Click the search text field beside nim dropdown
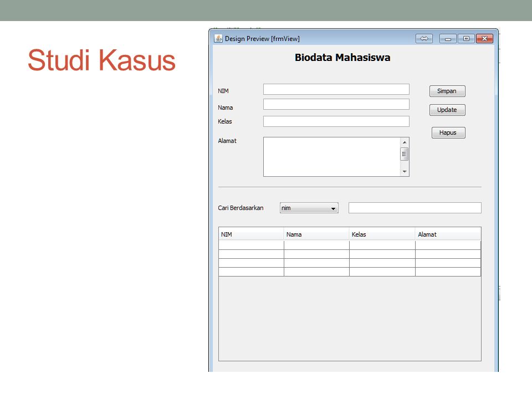 [x=415, y=208]
